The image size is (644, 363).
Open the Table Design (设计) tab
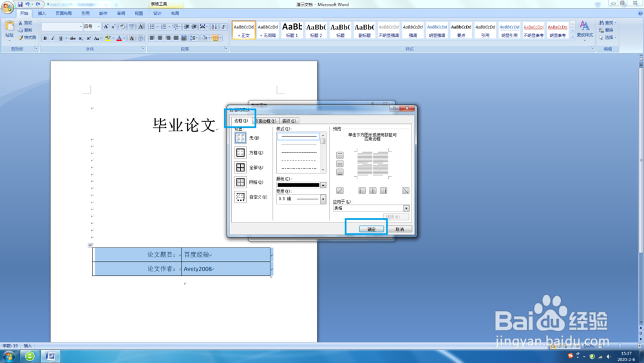157,14
